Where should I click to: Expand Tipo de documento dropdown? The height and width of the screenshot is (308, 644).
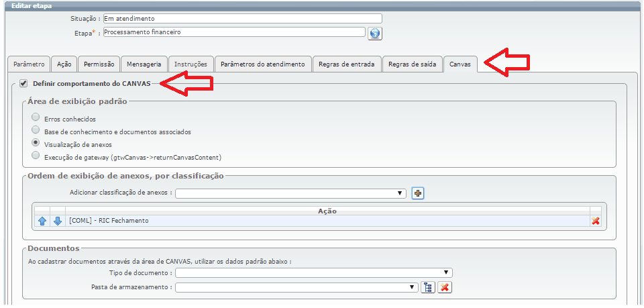[314, 272]
